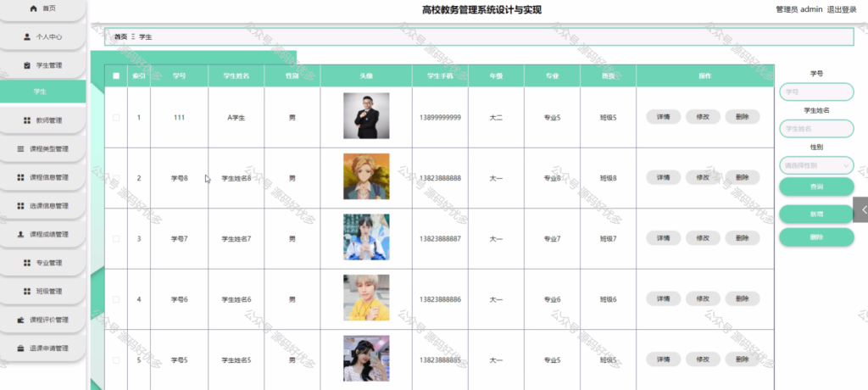Click the 个人中心 person icon
Screen dimensions: 868x390
27,37
